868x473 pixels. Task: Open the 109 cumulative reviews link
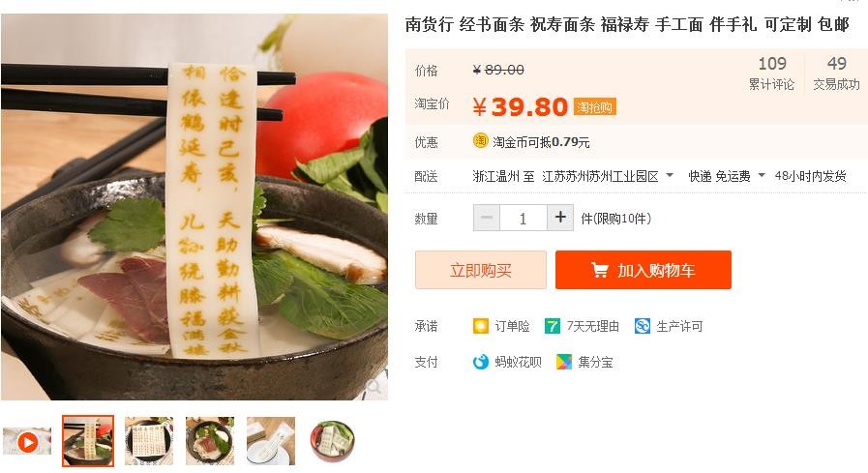(x=771, y=73)
